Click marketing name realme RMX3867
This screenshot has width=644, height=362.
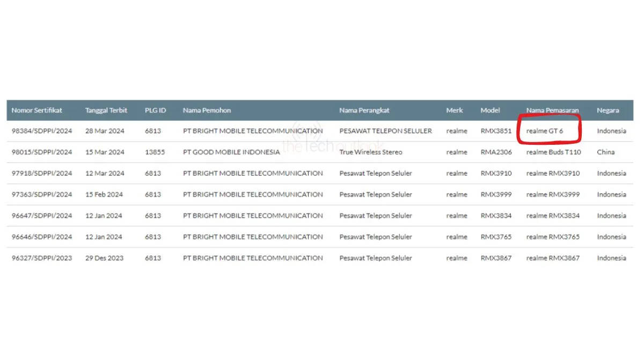tap(553, 258)
